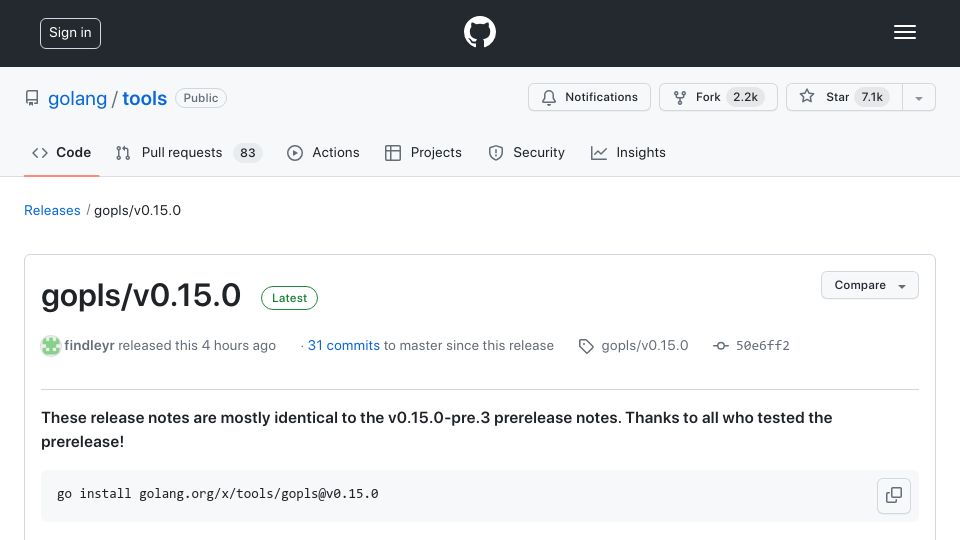Open the golang organization link

(x=77, y=99)
